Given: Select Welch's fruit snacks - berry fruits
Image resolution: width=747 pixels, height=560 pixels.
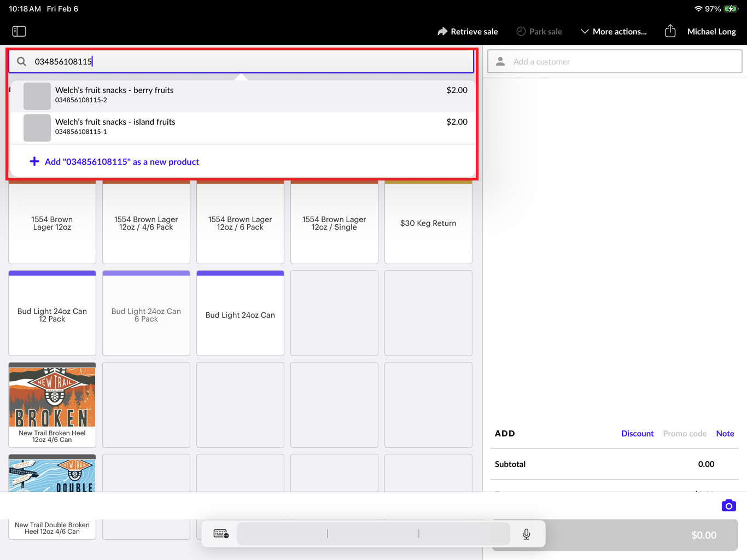Looking at the screenshot, I should click(x=243, y=96).
